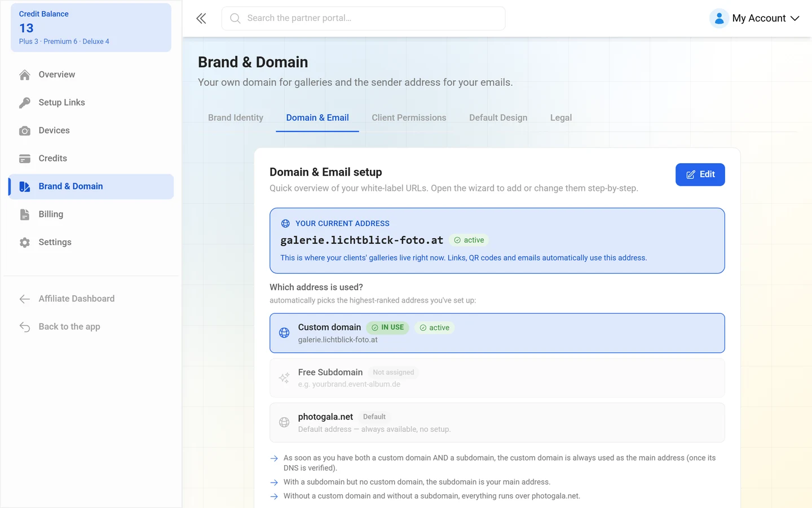
Task: Focus the partner portal search field
Action: [363, 19]
